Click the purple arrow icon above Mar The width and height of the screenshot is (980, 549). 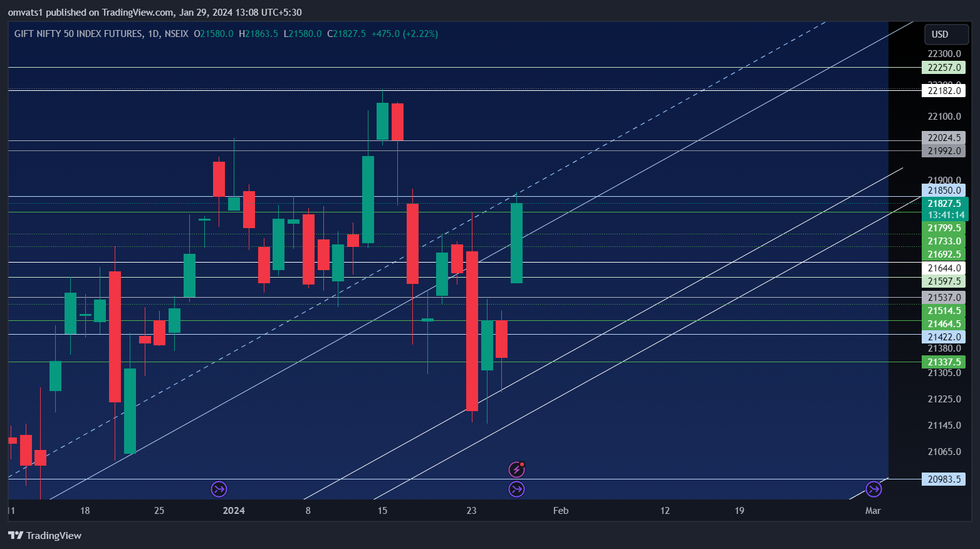(x=873, y=489)
